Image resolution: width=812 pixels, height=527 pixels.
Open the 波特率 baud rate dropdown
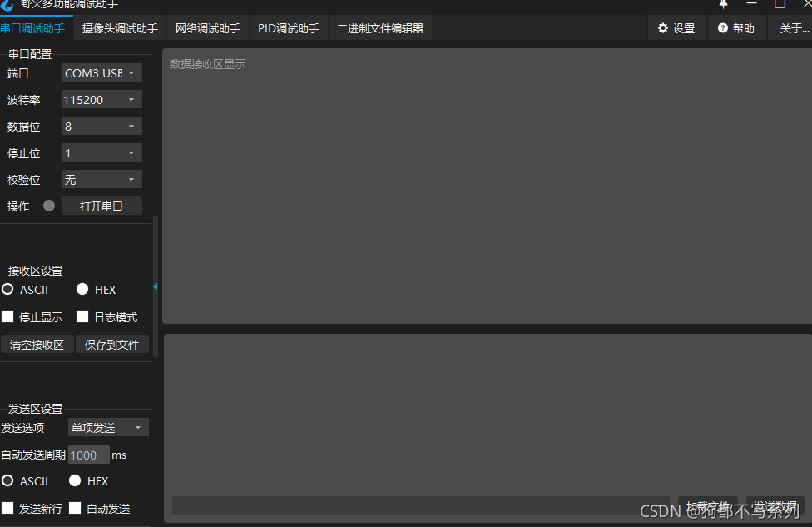click(x=101, y=99)
